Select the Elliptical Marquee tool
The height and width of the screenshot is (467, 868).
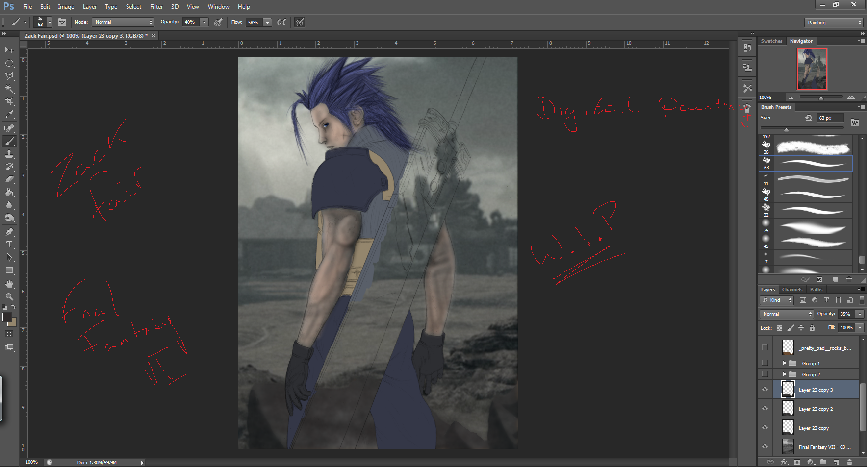9,63
